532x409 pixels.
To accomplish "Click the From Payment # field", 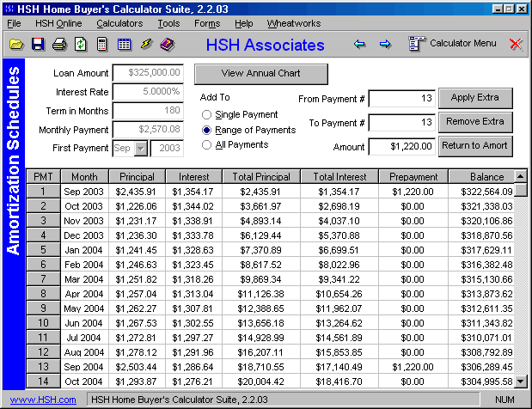I will tap(401, 98).
